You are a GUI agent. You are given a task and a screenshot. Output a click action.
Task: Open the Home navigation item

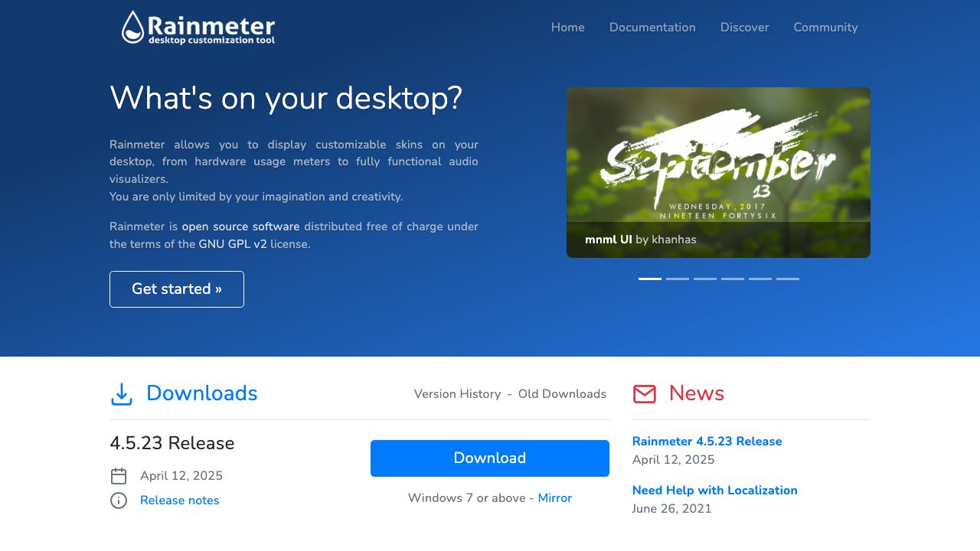568,28
